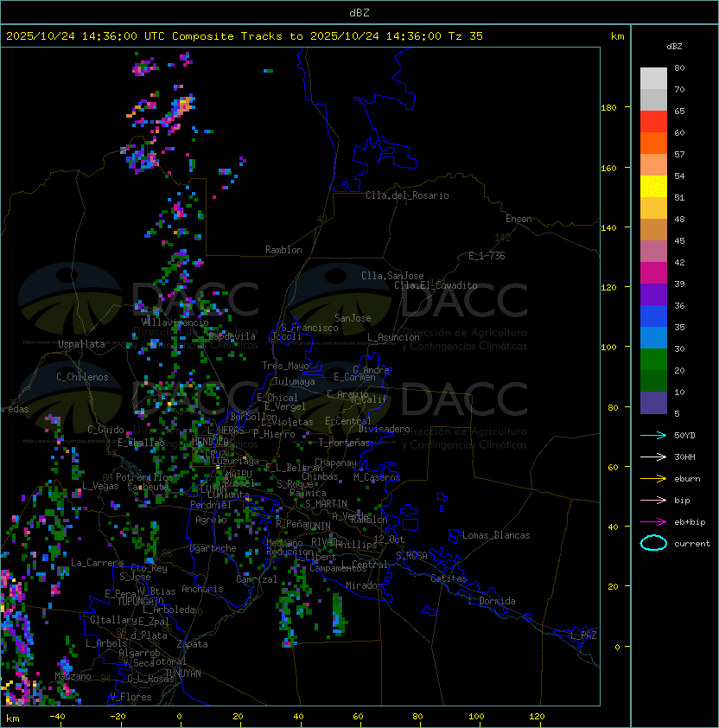The width and height of the screenshot is (719, 728).
Task: Click the 'Lomas_Blancas' map label
Action: pos(496,535)
